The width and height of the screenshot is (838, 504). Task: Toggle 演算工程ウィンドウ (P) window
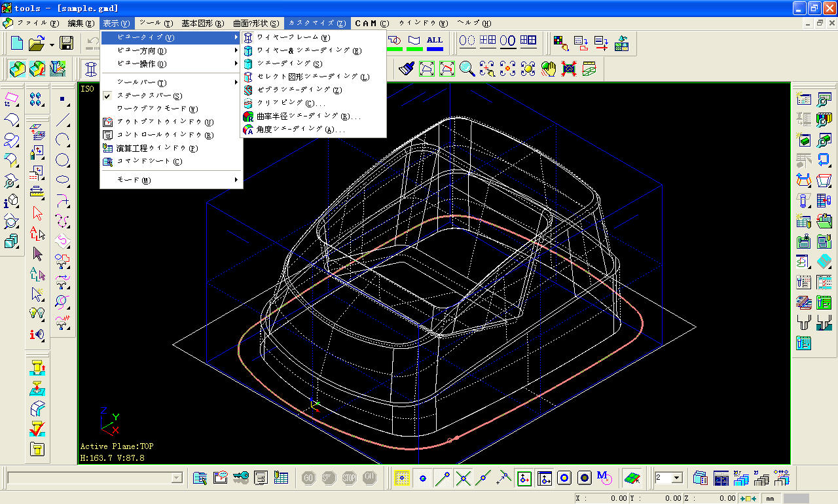(x=172, y=148)
